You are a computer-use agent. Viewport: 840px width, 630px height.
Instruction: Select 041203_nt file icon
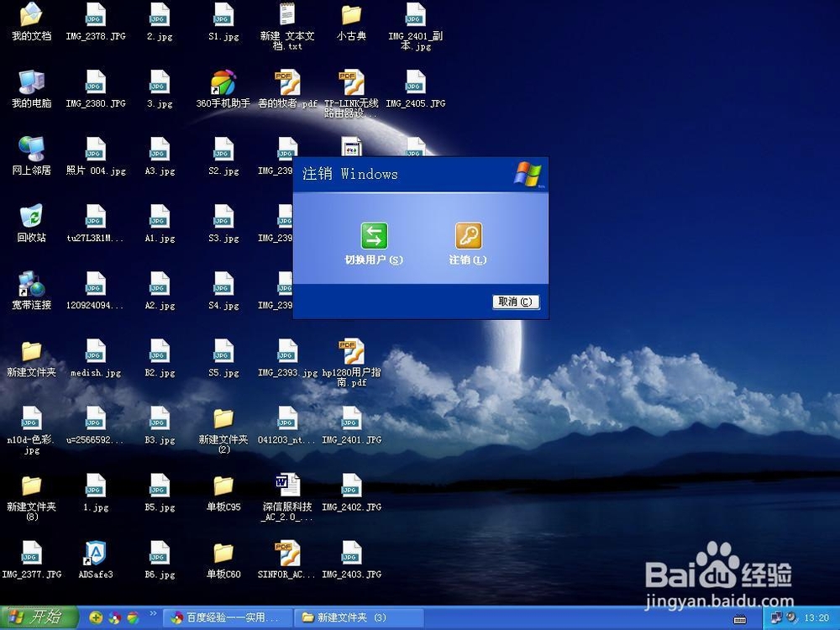coord(287,418)
